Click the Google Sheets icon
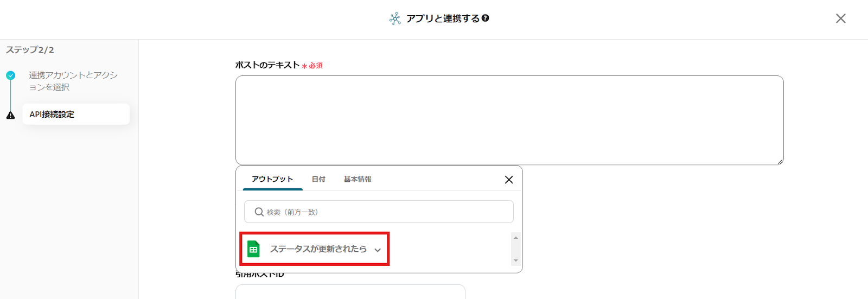The image size is (868, 299). click(x=253, y=249)
